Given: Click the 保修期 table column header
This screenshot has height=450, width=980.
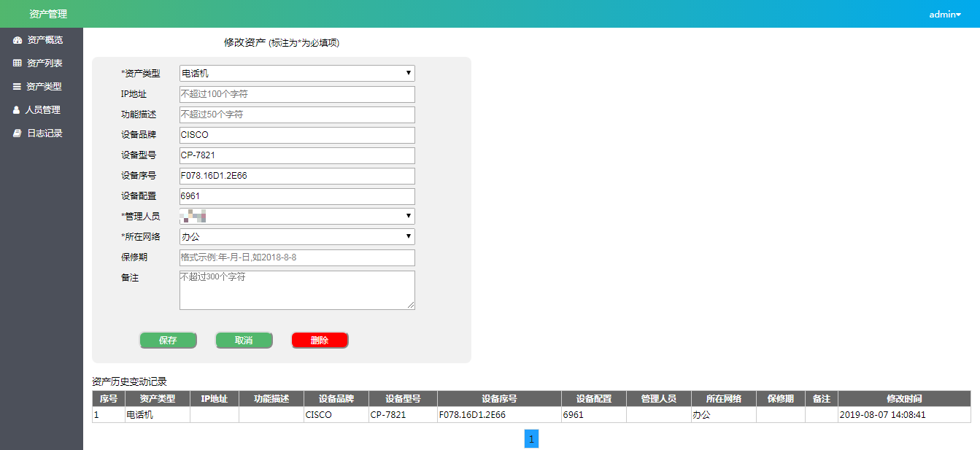Looking at the screenshot, I should [781, 399].
